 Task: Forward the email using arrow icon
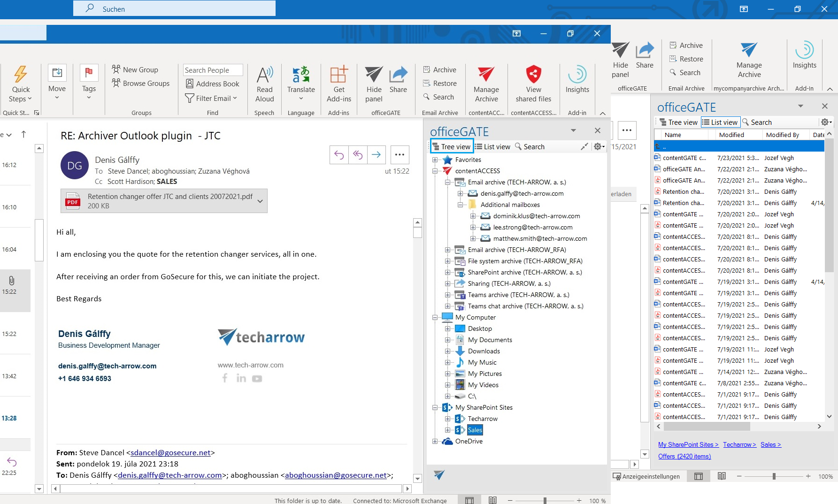(376, 154)
